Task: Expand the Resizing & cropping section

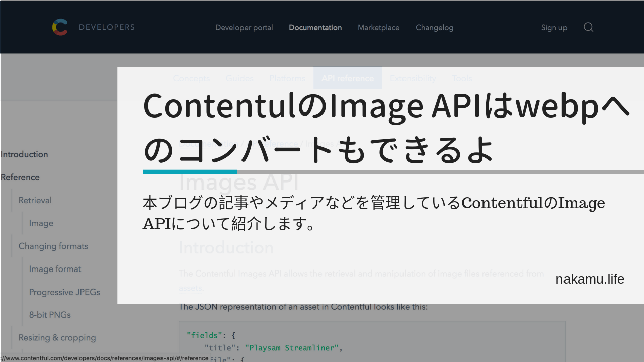Action: (x=57, y=337)
